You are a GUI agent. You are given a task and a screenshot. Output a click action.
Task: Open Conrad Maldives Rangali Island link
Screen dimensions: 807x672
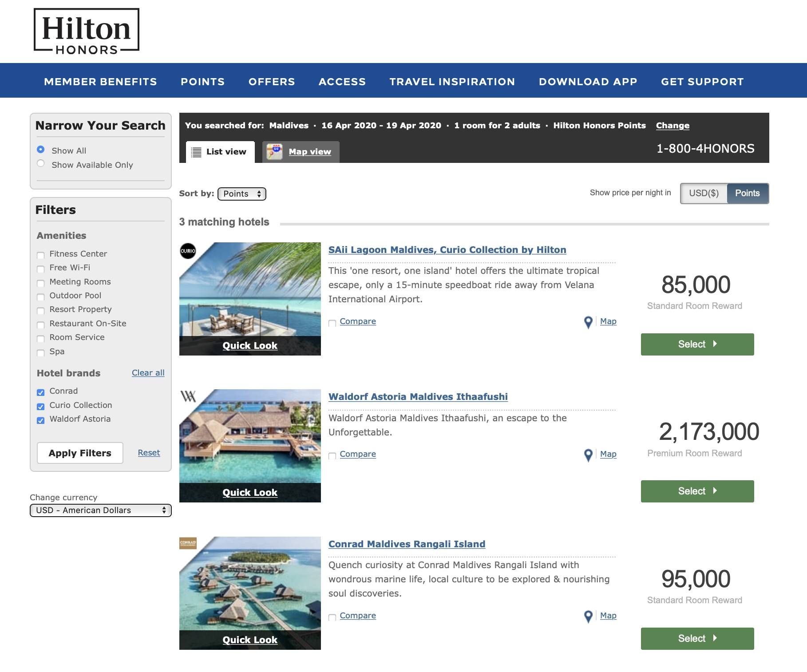(x=407, y=544)
